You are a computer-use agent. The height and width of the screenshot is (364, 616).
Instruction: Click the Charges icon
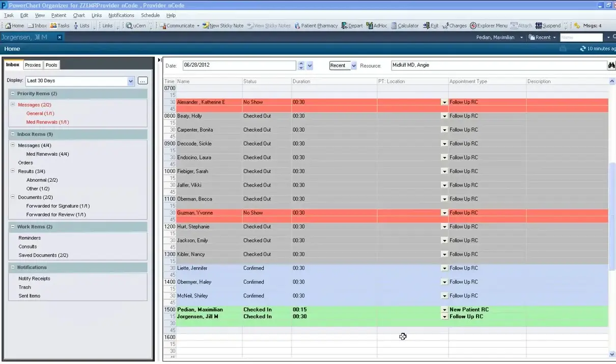click(456, 25)
